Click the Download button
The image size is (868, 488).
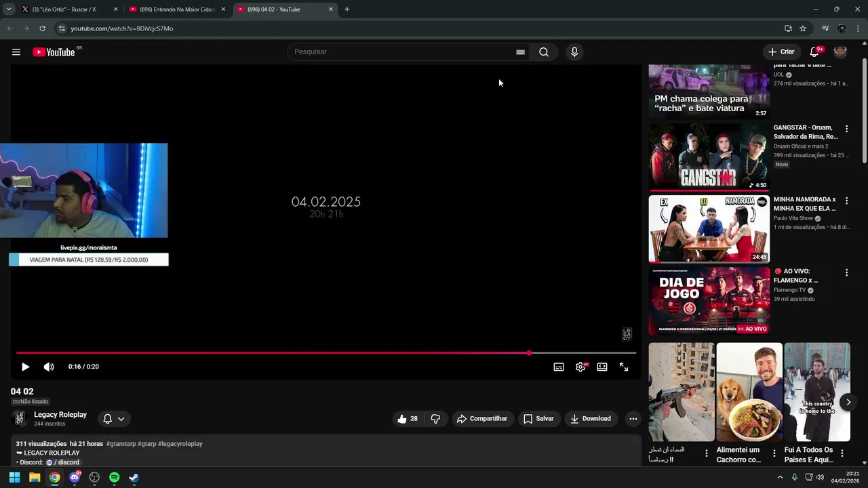tap(591, 419)
